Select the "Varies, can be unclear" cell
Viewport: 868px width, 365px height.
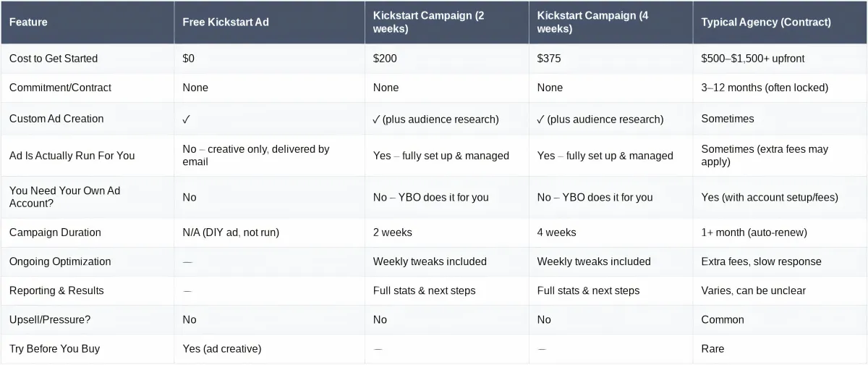753,290
